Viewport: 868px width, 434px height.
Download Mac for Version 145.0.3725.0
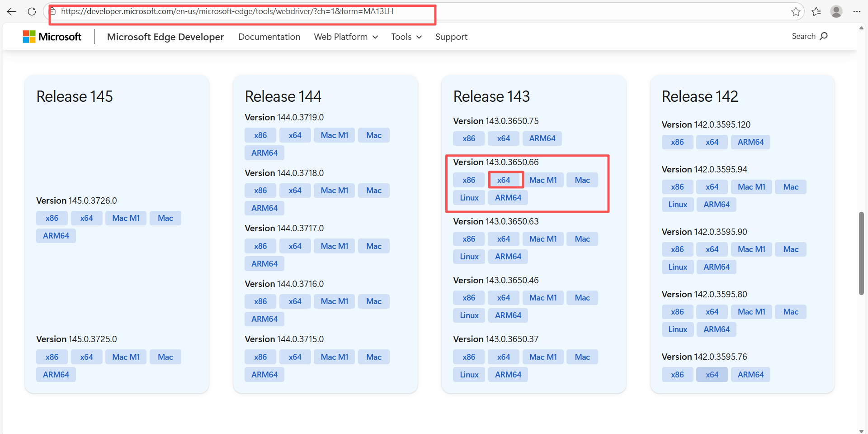[x=165, y=357]
